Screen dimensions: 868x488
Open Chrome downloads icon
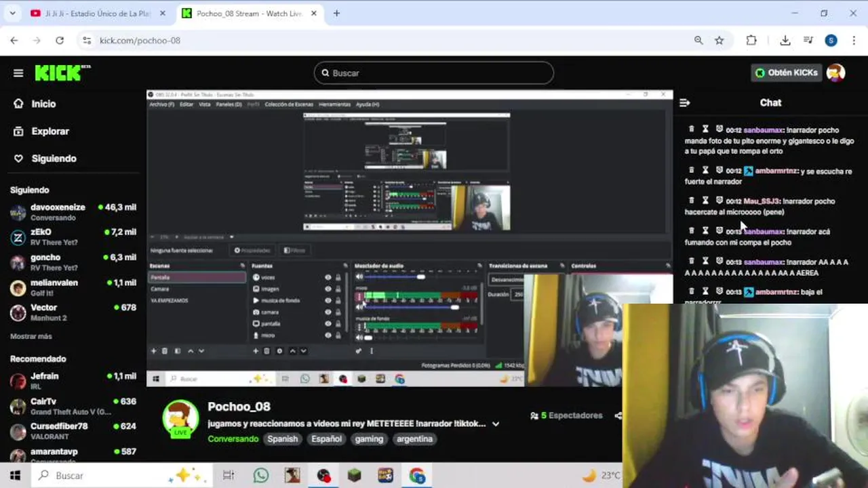pos(785,41)
